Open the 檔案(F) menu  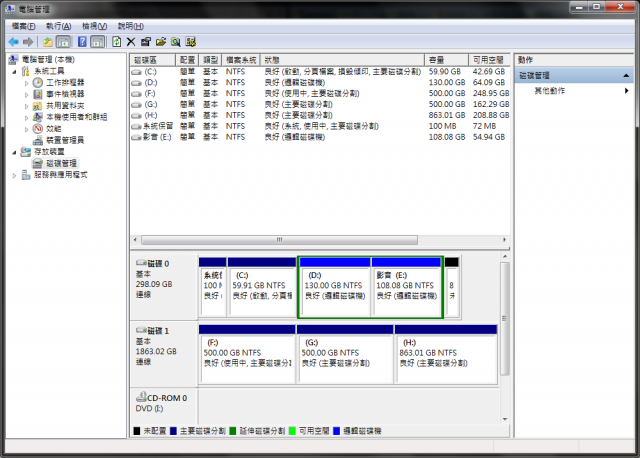coord(23,27)
